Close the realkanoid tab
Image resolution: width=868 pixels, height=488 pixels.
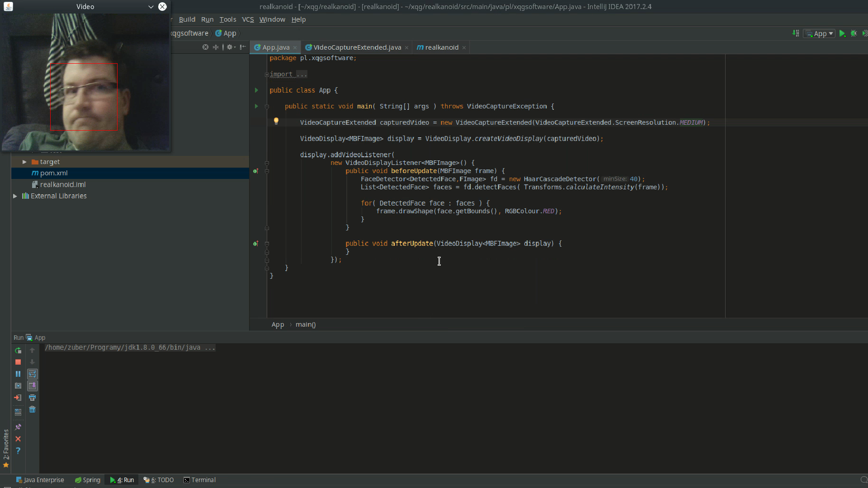click(x=464, y=47)
